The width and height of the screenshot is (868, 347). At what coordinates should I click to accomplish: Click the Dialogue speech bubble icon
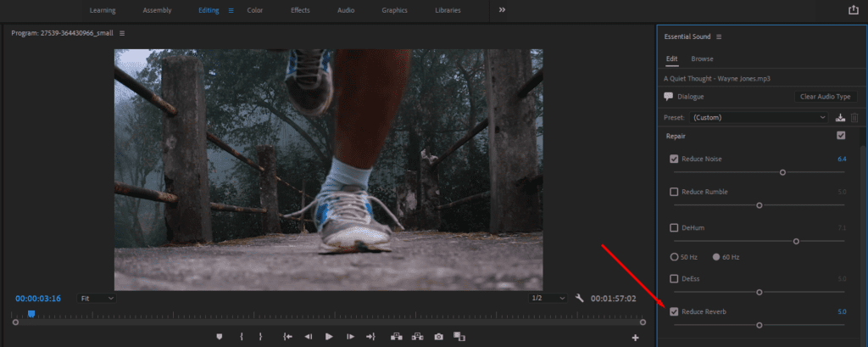pyautogui.click(x=668, y=97)
